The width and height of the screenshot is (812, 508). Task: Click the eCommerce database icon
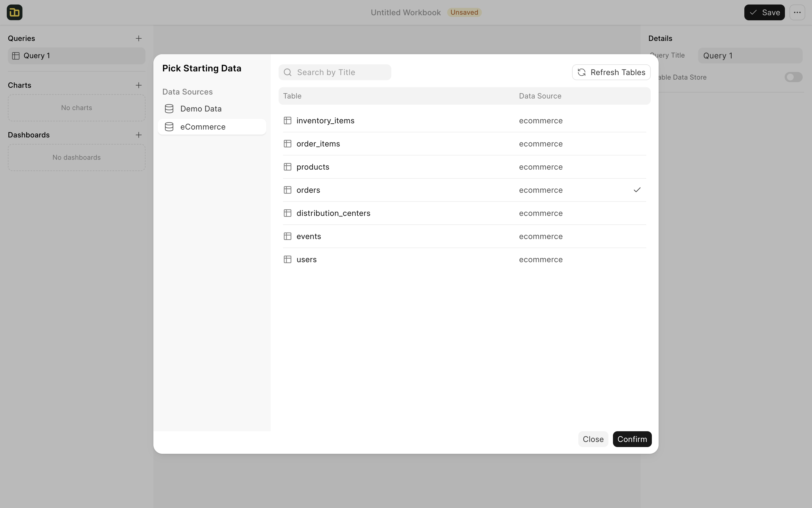click(169, 127)
